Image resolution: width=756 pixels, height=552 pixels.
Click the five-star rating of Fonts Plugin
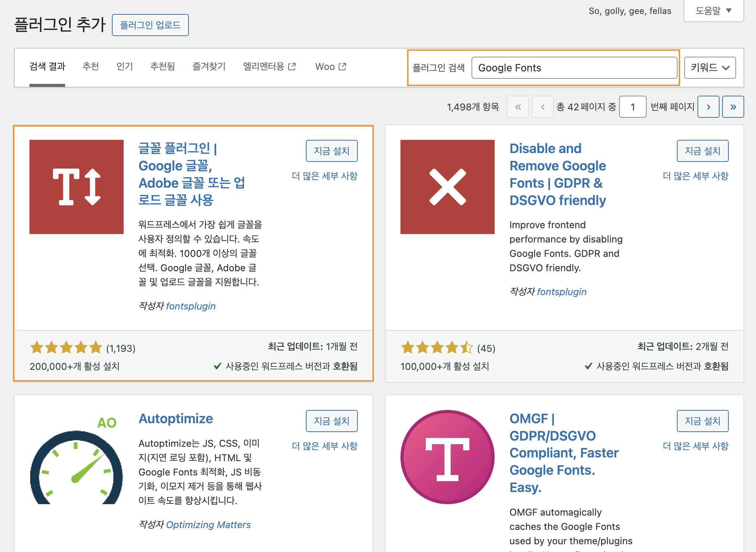[66, 347]
